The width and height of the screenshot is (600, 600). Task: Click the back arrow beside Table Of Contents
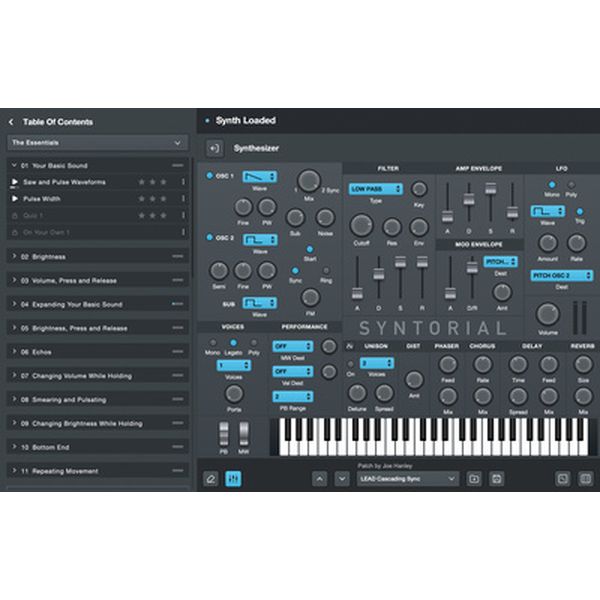(x=12, y=122)
